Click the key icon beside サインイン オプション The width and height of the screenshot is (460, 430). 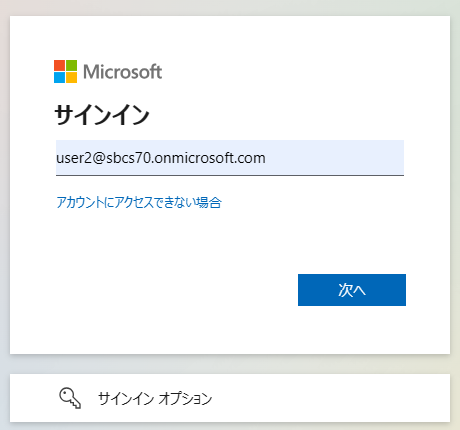pos(70,398)
